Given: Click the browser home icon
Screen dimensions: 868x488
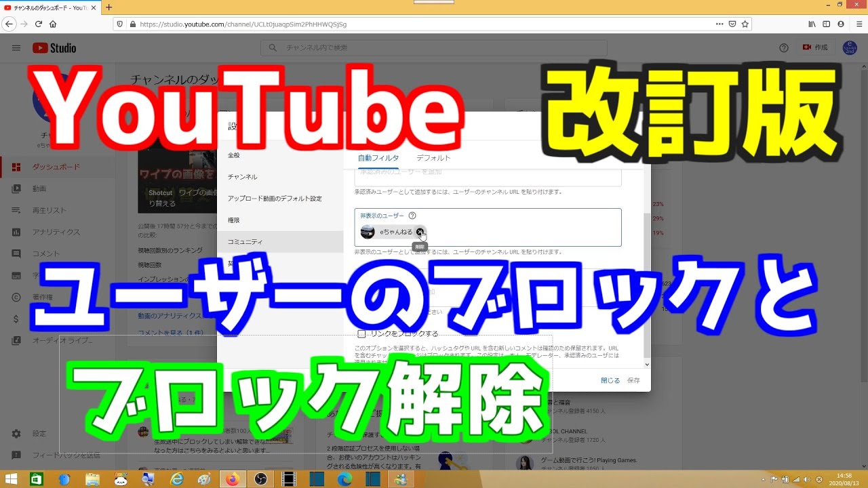Looking at the screenshot, I should pos(53,24).
